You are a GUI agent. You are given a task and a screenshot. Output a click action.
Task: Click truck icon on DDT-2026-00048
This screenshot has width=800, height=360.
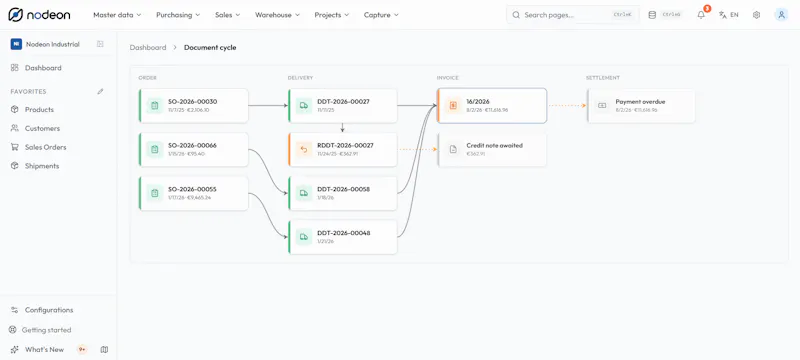coord(304,237)
